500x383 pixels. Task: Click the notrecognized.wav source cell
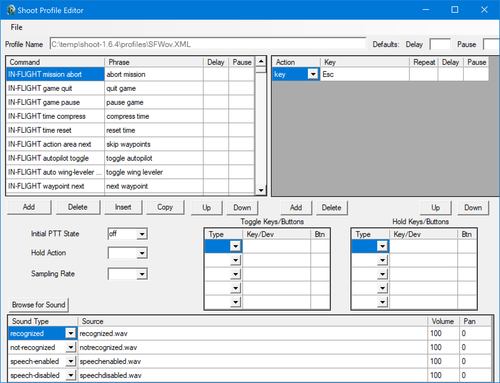click(253, 347)
